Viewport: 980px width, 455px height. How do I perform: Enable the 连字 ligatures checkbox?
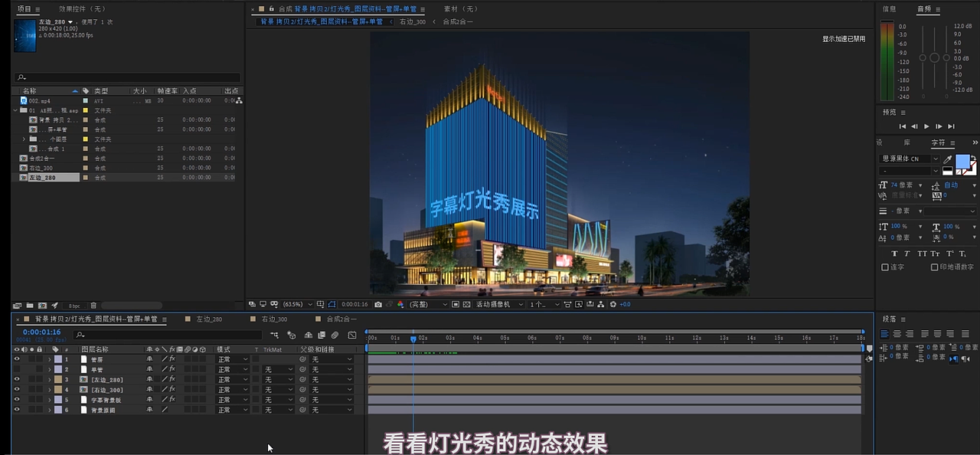click(x=884, y=267)
